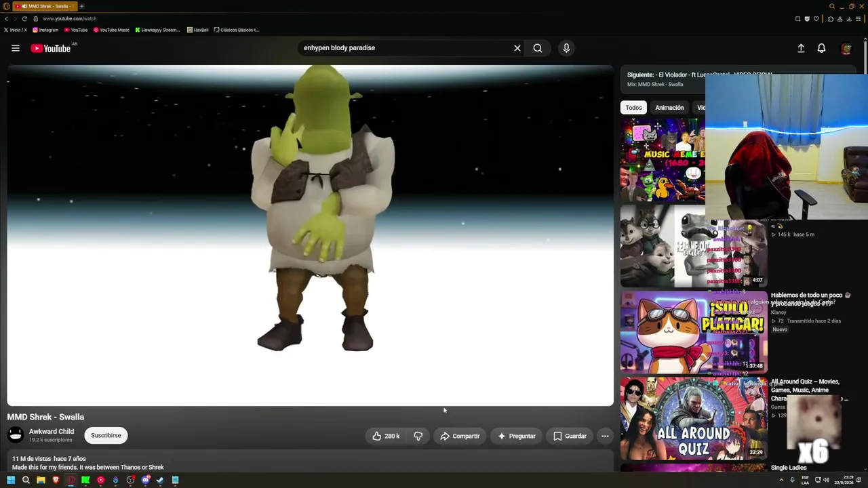Open the YouTube Music bookmark
This screenshot has width=868, height=488.
[111, 30]
